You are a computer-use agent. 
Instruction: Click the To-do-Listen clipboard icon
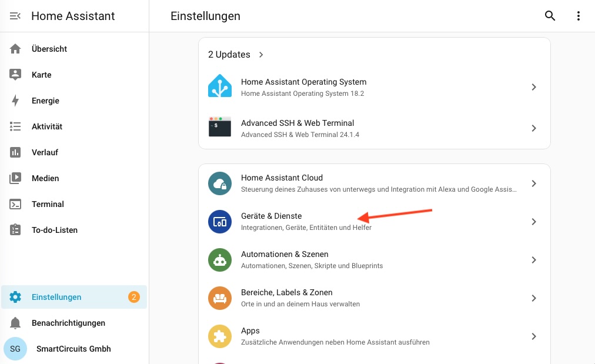tap(15, 230)
